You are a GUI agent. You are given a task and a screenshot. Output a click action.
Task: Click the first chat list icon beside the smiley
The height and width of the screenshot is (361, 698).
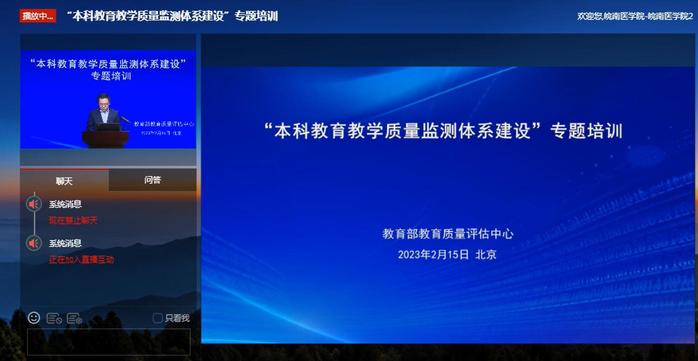coord(54,318)
